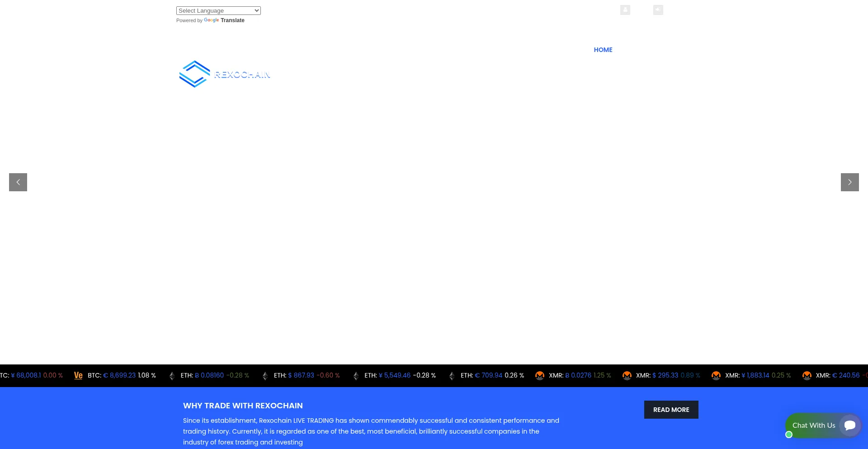Click the green online status dot
Screen dimensions: 868x449
[789, 435]
